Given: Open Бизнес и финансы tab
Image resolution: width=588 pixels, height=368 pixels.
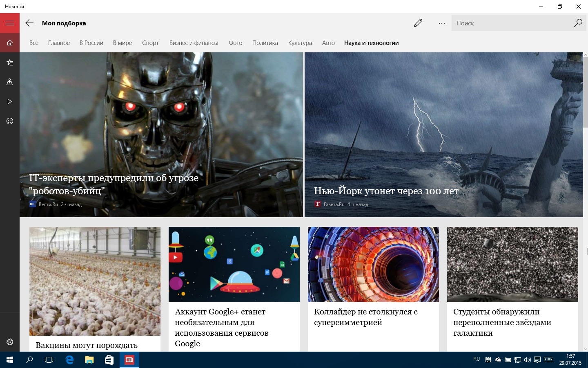Looking at the screenshot, I should pyautogui.click(x=194, y=43).
